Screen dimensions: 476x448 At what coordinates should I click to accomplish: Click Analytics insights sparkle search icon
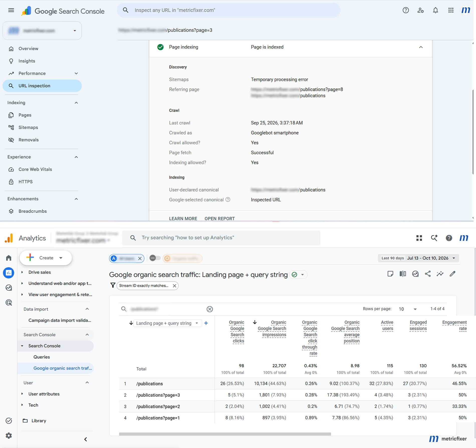(x=434, y=238)
